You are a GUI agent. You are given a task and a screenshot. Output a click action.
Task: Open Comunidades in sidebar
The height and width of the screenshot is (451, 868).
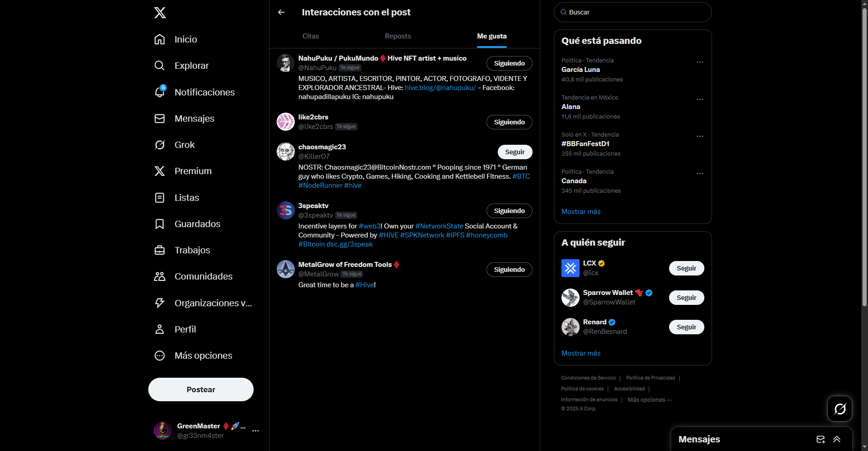[193, 276]
